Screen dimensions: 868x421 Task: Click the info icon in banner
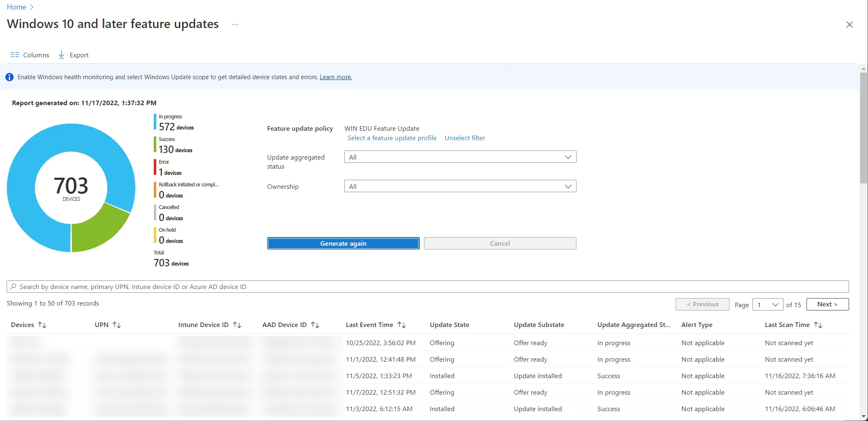9,77
